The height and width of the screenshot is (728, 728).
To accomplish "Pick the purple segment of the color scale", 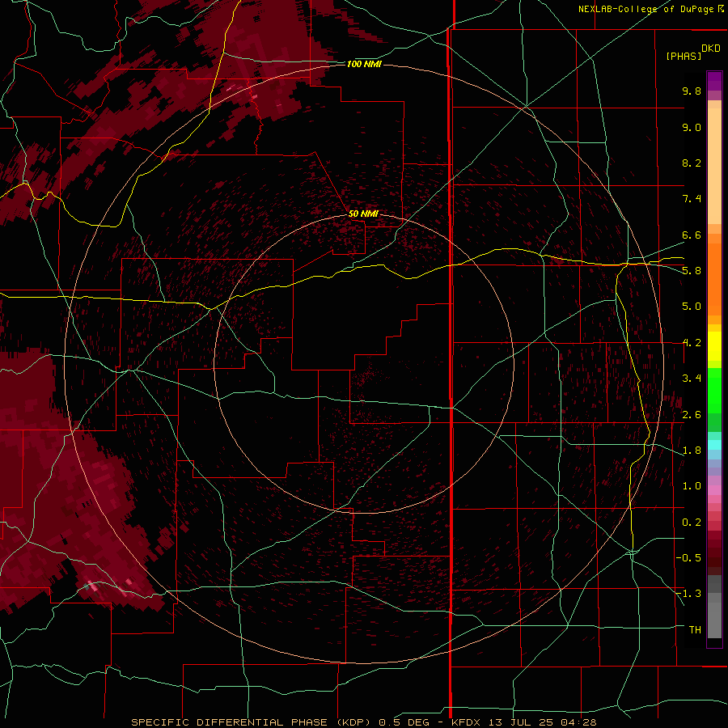I will click(714, 81).
